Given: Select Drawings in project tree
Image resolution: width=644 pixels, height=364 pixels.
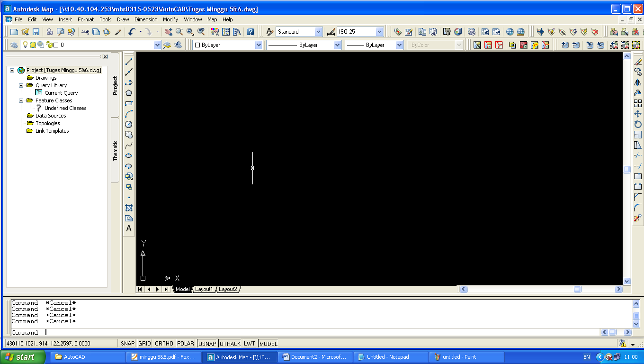Looking at the screenshot, I should [46, 78].
